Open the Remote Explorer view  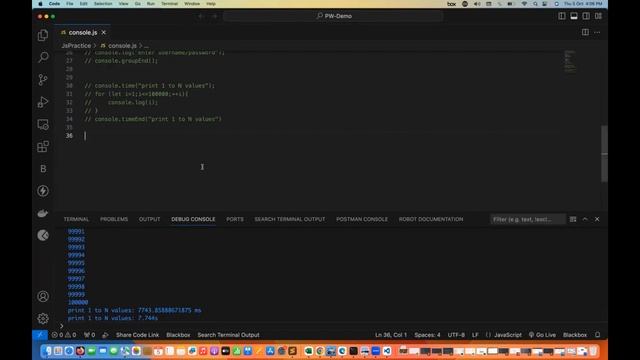(43, 124)
